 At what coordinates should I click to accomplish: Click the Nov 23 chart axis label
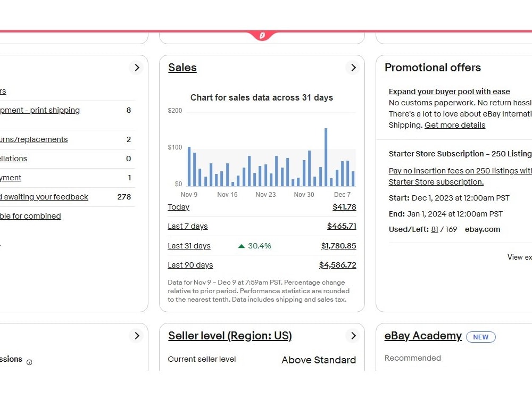coord(265,195)
